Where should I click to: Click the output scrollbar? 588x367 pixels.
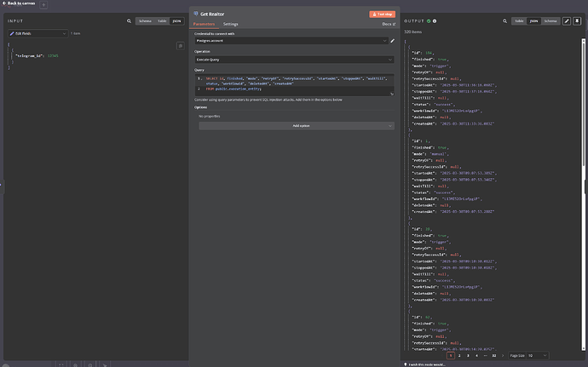click(584, 103)
